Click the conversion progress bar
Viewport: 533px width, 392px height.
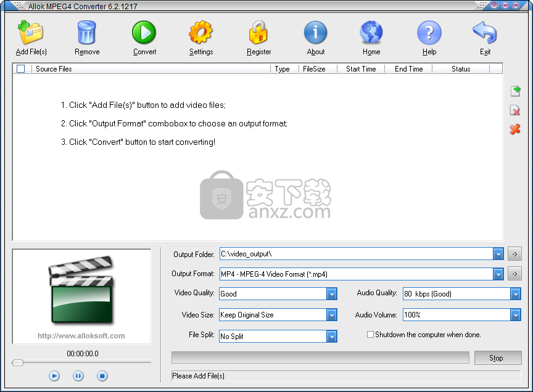(x=320, y=357)
